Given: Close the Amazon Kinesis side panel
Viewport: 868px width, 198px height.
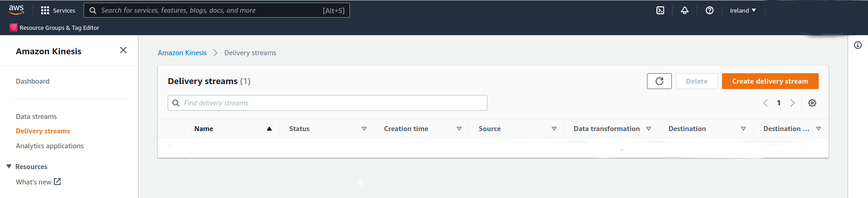Looking at the screenshot, I should 123,50.
